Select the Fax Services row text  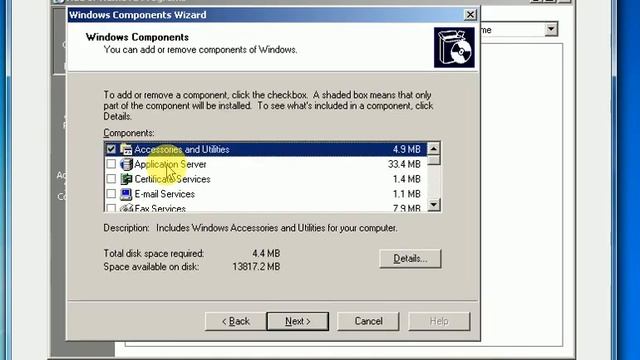160,208
